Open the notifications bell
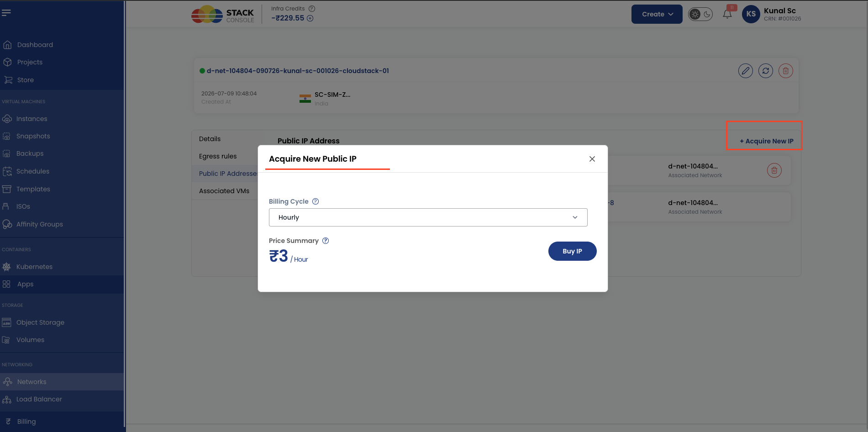 coord(727,14)
